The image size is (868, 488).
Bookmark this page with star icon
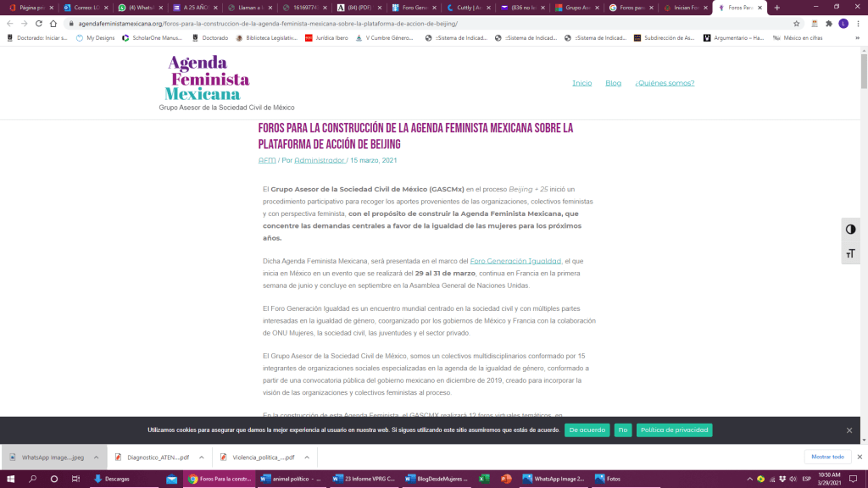[x=796, y=24]
